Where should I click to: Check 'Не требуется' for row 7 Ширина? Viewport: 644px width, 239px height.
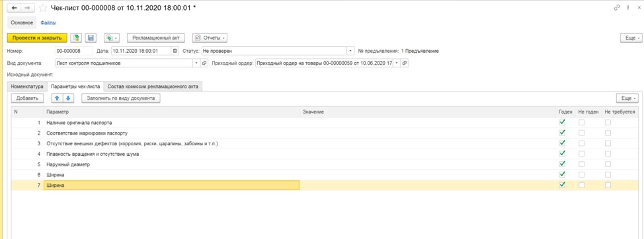[608, 186]
